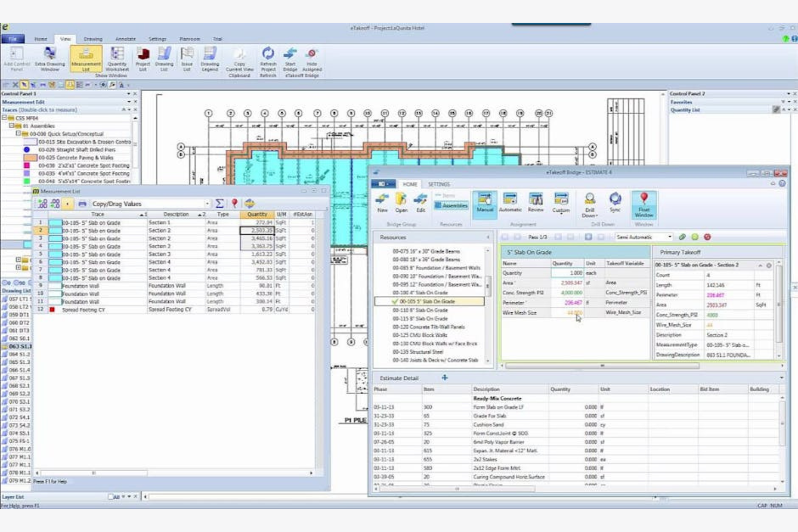Open SETTINGS tab in eTakeoff Bridge

pos(439,184)
